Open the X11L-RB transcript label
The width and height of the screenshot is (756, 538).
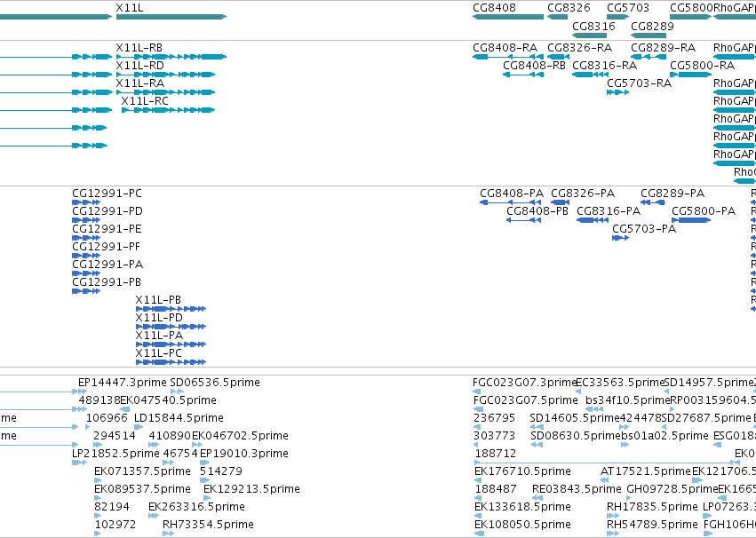pos(139,48)
